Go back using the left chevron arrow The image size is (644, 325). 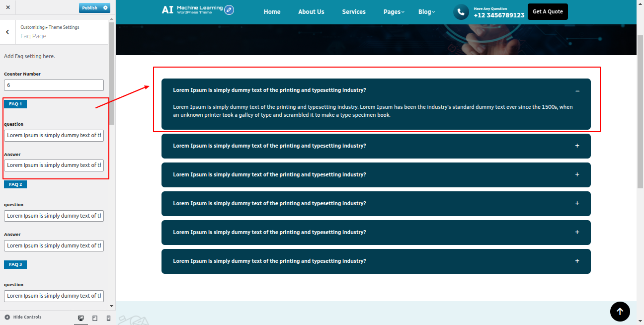[x=7, y=32]
